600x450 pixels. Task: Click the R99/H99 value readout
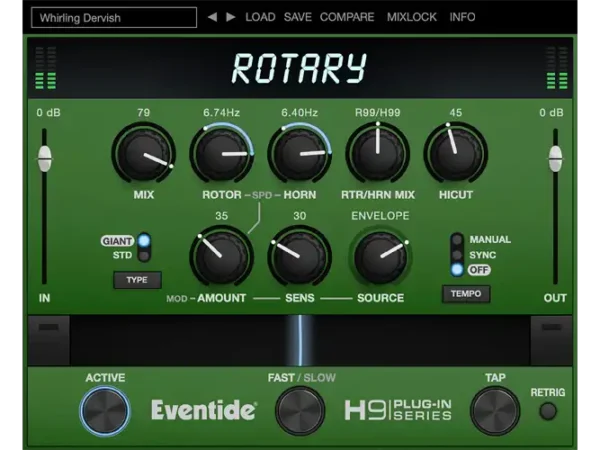378,112
